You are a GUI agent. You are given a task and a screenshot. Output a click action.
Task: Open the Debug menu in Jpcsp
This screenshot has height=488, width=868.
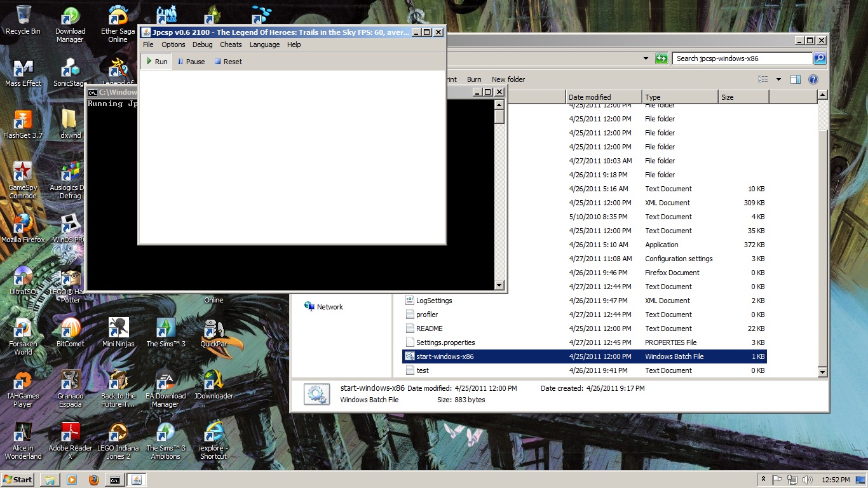pos(202,44)
